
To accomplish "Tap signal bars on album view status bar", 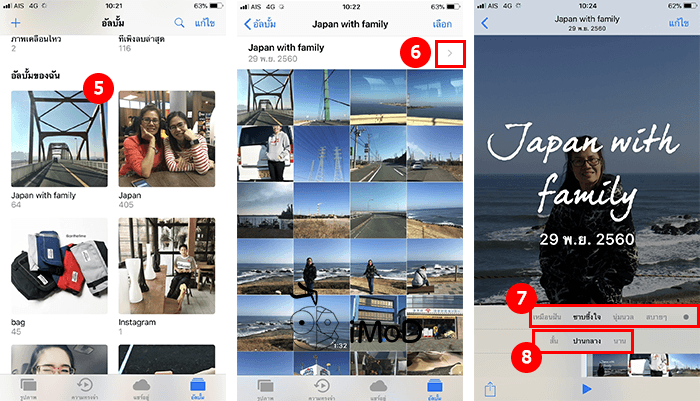I will click(x=243, y=7).
